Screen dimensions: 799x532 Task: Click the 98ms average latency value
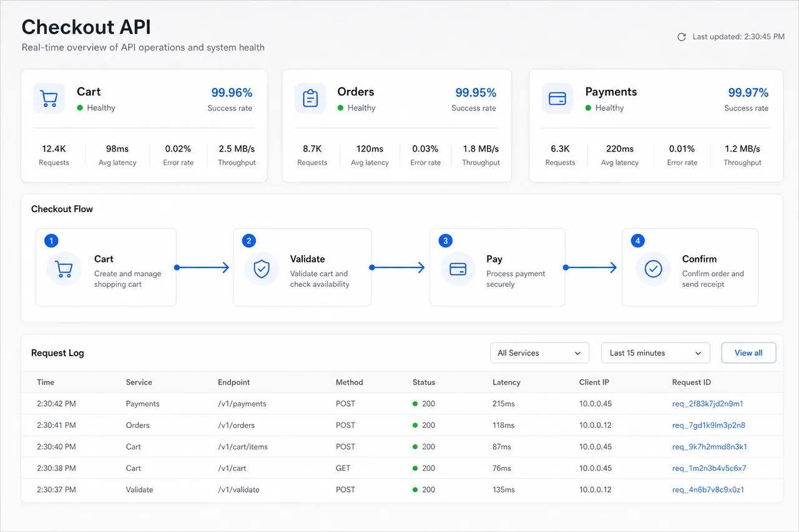point(117,149)
